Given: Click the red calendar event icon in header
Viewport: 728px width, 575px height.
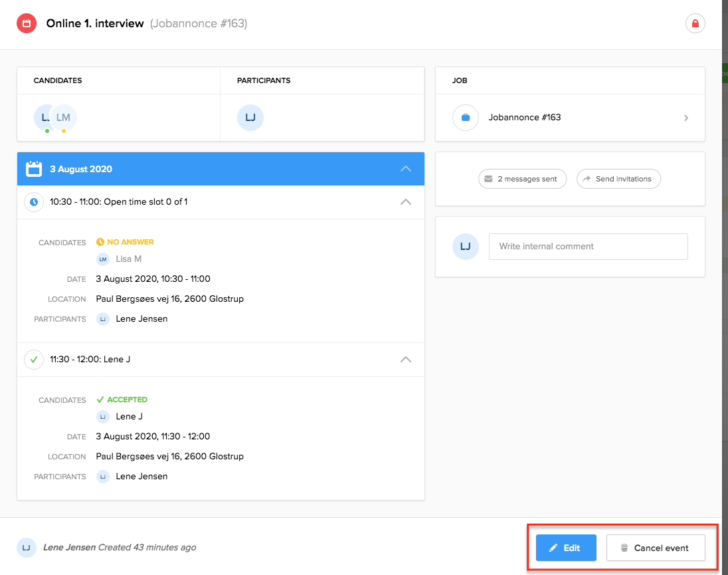Looking at the screenshot, I should (27, 24).
